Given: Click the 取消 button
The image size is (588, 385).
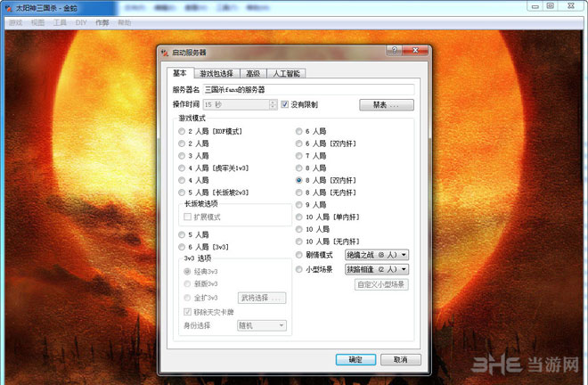Looking at the screenshot, I should pos(400,359).
